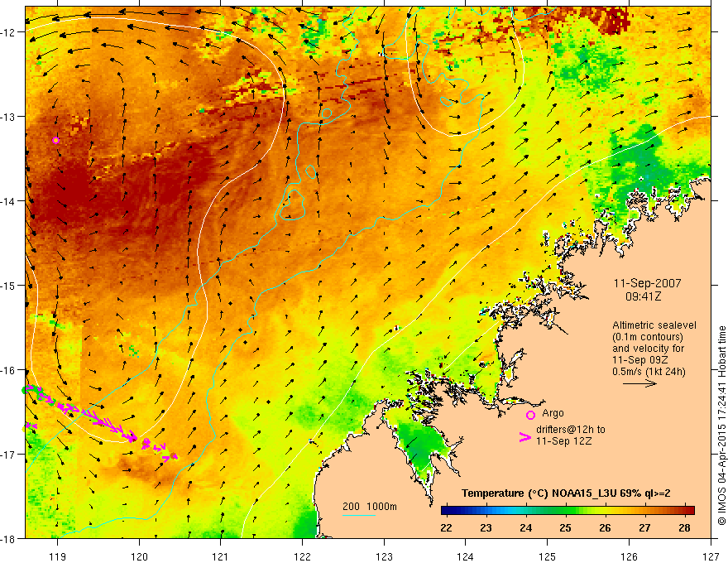Click the magenta drifter legend arrow symbol
This screenshot has height=563, width=728.
click(525, 437)
